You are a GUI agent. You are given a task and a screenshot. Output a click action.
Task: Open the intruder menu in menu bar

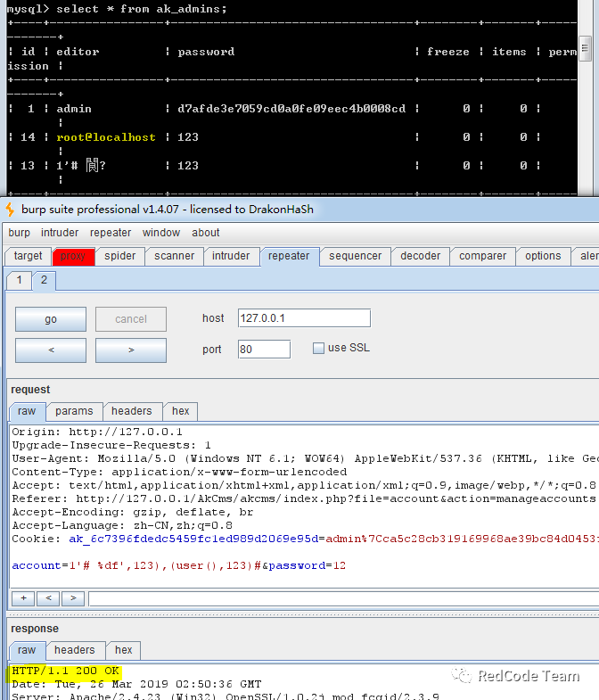pyautogui.click(x=60, y=233)
